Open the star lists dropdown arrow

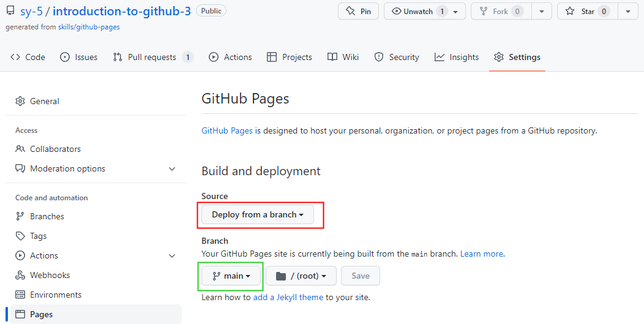(x=628, y=11)
